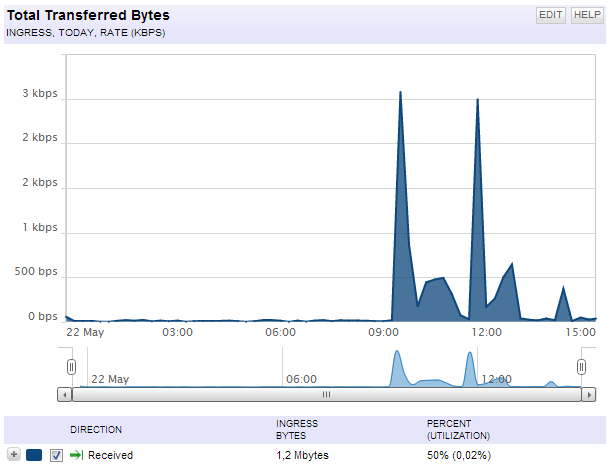Image resolution: width=609 pixels, height=466 pixels.
Task: Click the small spike before 15:00
Action: click(563, 287)
